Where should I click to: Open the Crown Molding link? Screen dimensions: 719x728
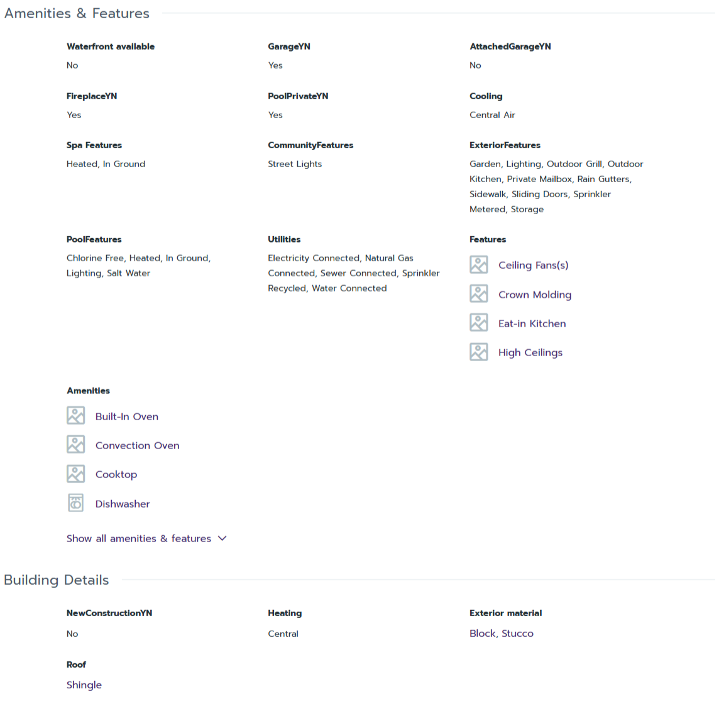coord(535,295)
